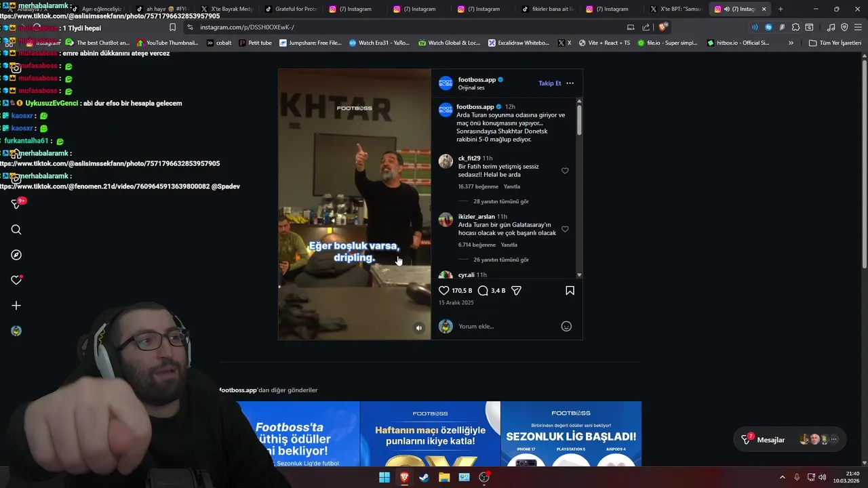Open footboss.app profile picture in post header

coord(446,83)
